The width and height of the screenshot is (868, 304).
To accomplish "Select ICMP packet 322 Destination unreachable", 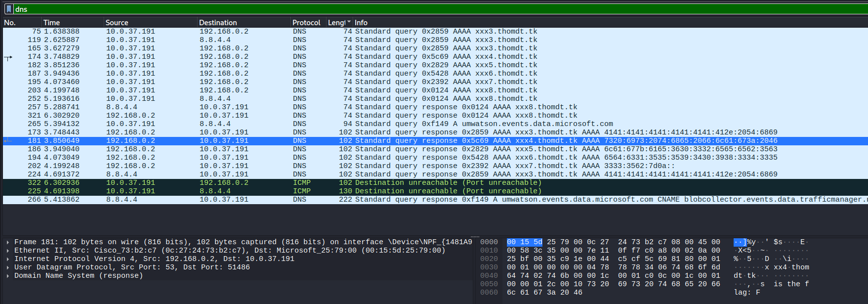I will 435,183.
